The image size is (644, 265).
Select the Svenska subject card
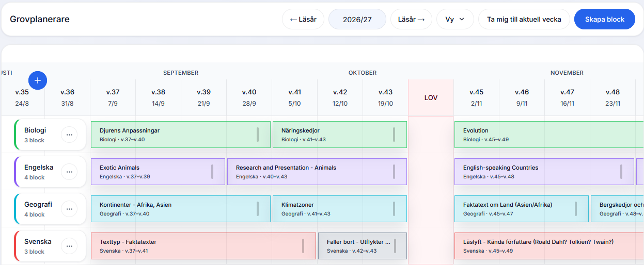(x=50, y=246)
